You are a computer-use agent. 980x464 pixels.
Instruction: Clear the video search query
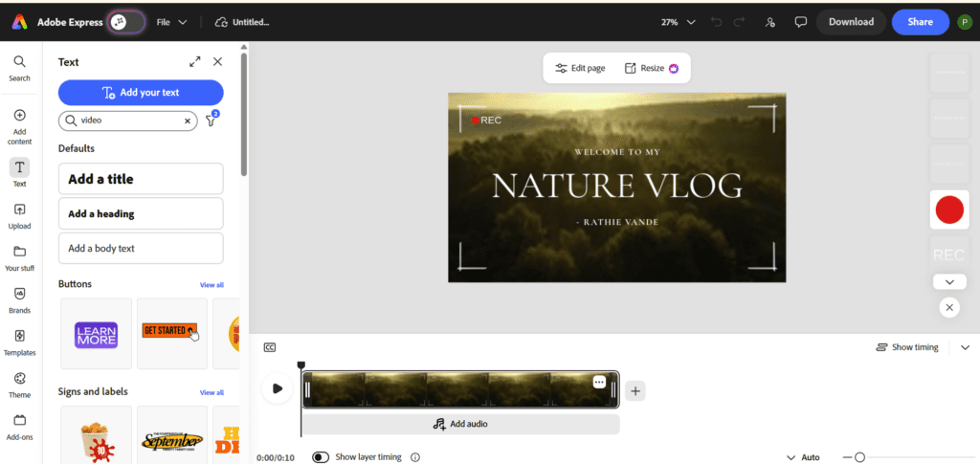pos(187,122)
